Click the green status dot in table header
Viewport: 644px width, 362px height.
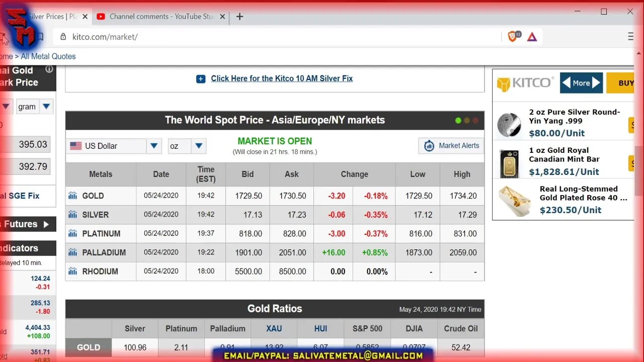pyautogui.click(x=458, y=121)
